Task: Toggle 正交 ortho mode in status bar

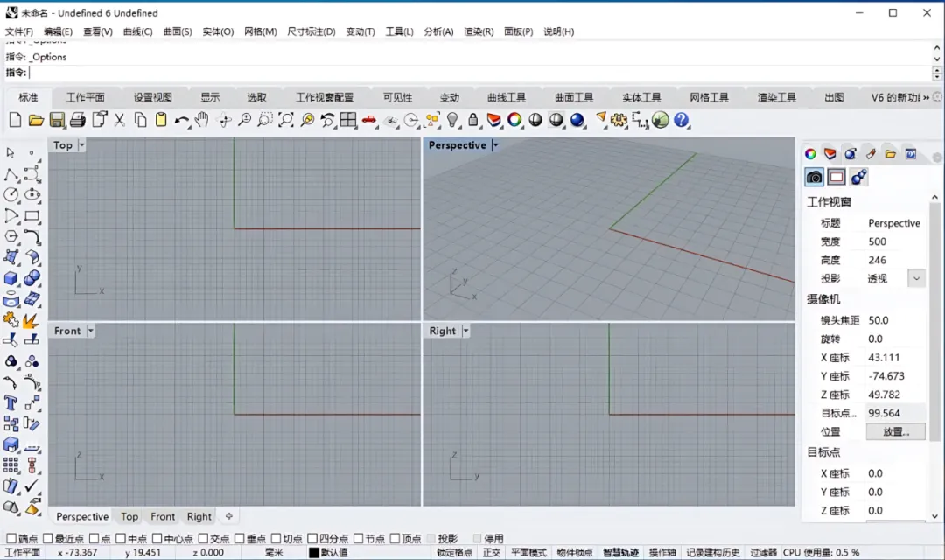Action: (x=491, y=552)
